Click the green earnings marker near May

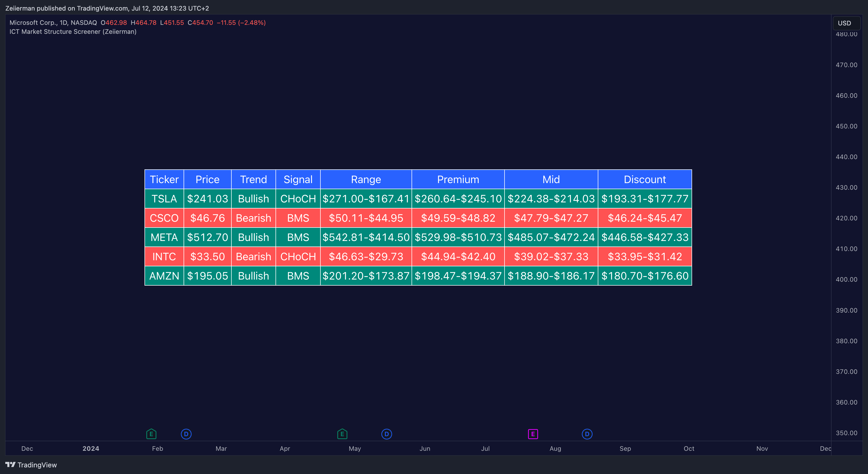[342, 434]
